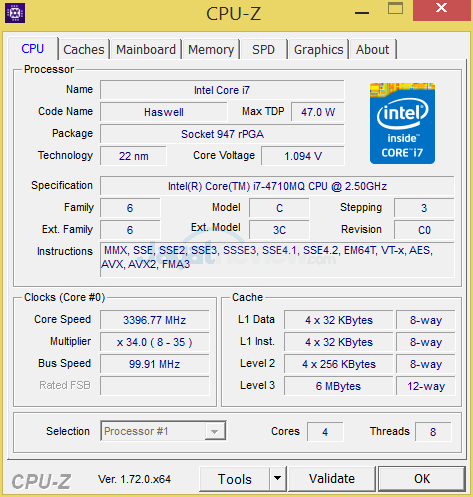
Task: Click the Name field showing Intel Core i7
Action: click(x=222, y=90)
